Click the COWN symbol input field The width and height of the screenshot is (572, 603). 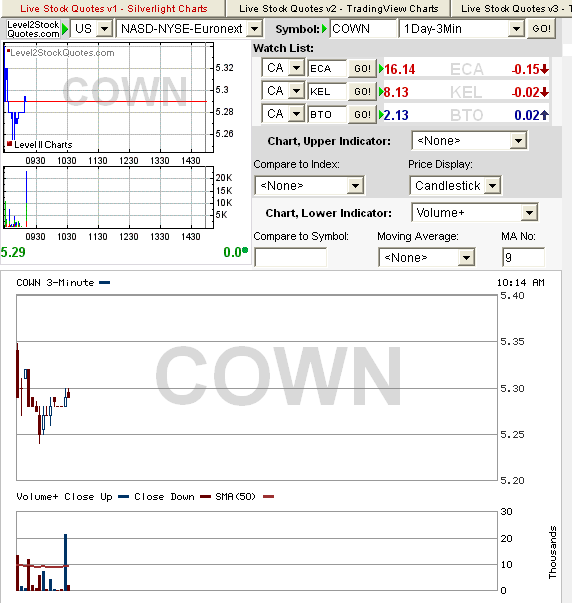(x=363, y=29)
